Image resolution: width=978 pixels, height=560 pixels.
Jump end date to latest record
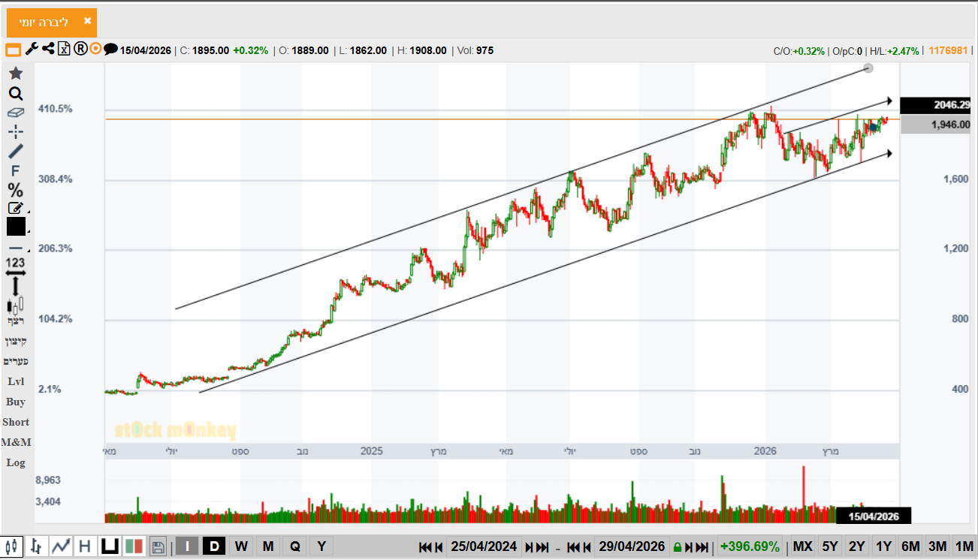(x=702, y=546)
